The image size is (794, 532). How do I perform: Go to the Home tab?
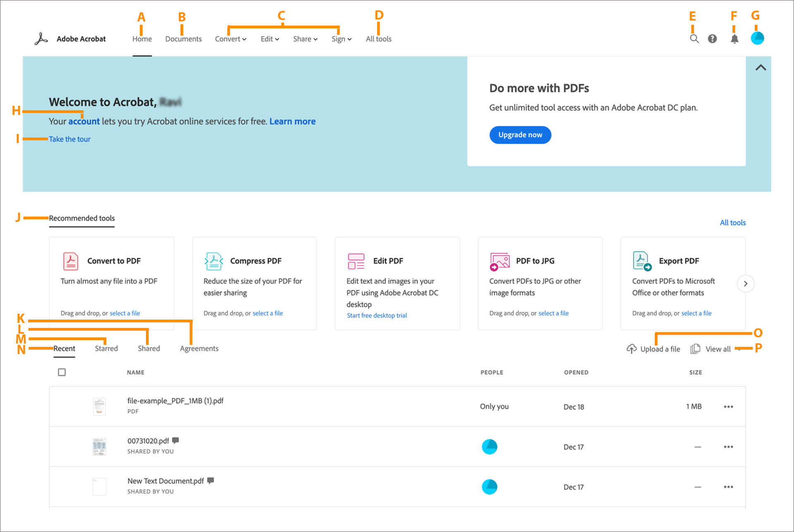(142, 39)
